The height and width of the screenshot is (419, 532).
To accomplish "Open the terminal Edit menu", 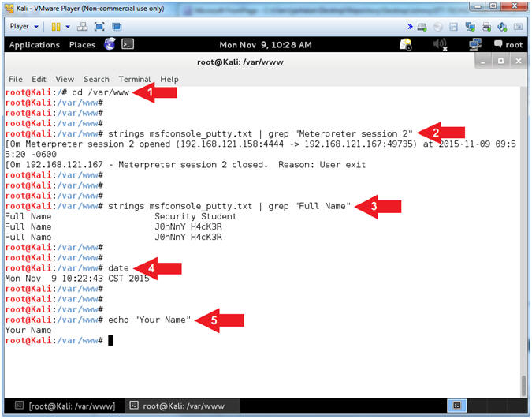I will [x=39, y=79].
